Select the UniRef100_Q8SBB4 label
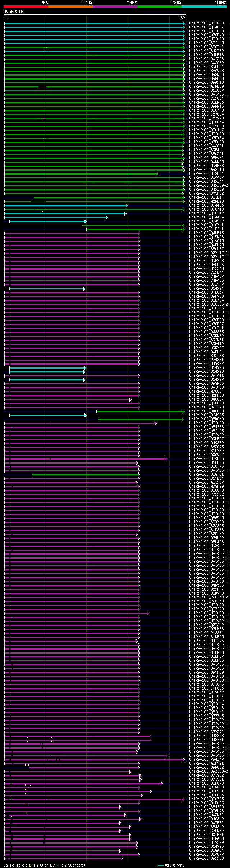230x868 pixels. click(206, 174)
